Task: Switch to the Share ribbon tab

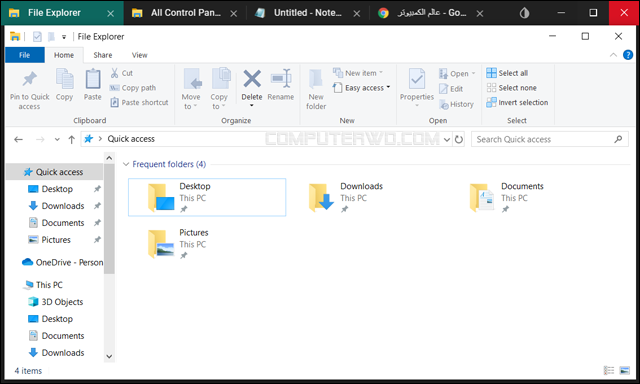Action: point(103,55)
